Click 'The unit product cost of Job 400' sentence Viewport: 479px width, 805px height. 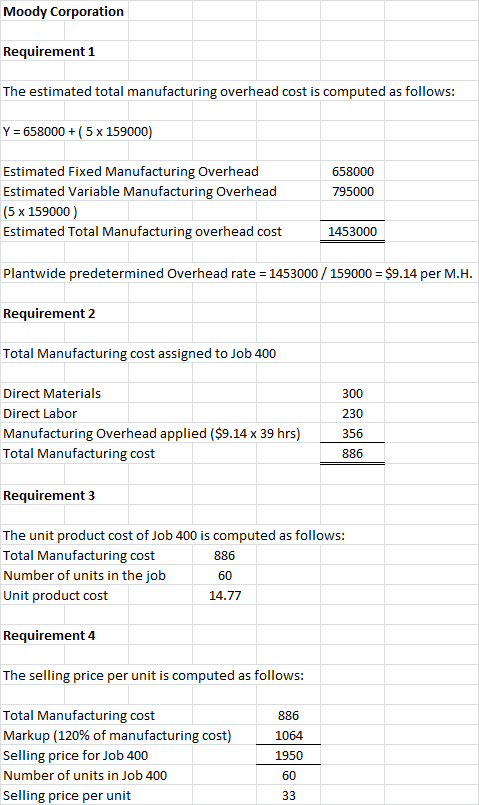point(174,535)
